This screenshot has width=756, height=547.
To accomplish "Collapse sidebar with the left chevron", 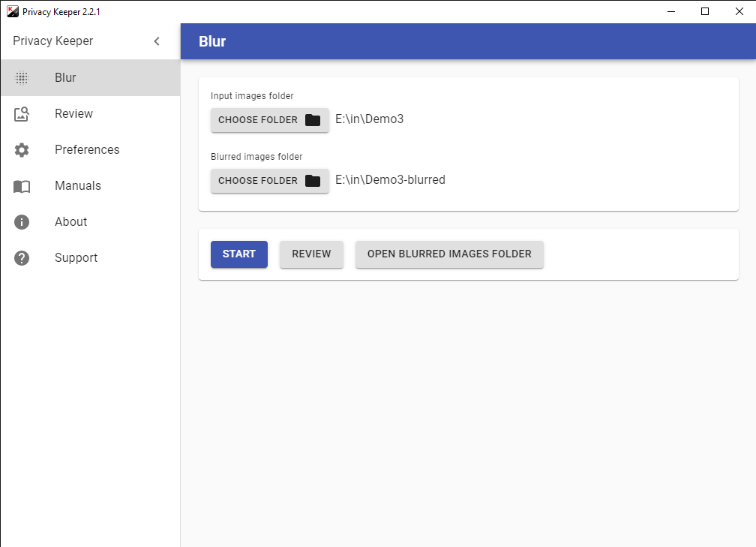I will [x=157, y=41].
